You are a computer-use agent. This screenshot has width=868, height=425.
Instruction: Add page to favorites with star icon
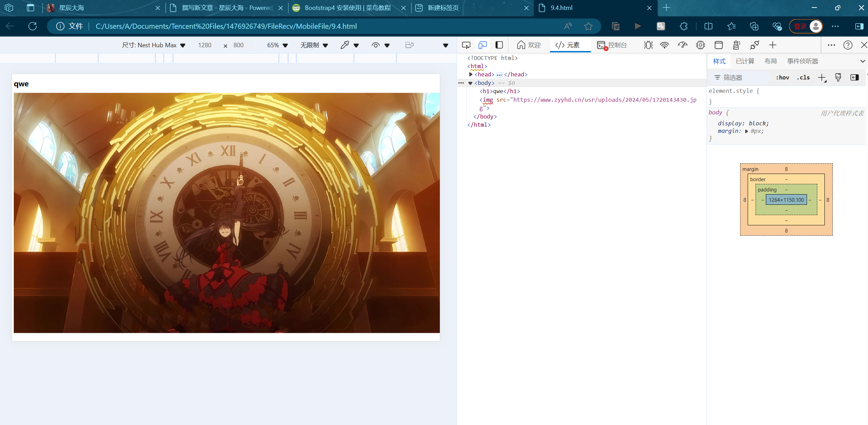pyautogui.click(x=589, y=26)
